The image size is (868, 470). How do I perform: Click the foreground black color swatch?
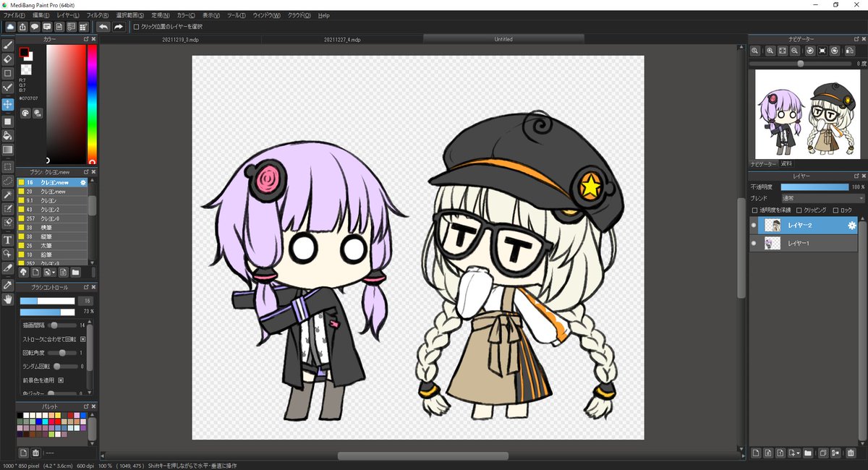[x=23, y=52]
